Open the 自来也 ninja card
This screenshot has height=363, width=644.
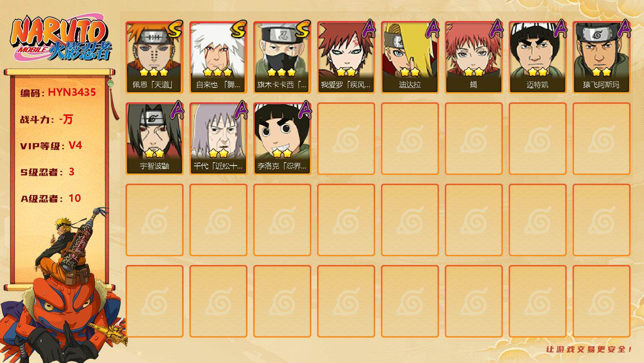(x=218, y=57)
